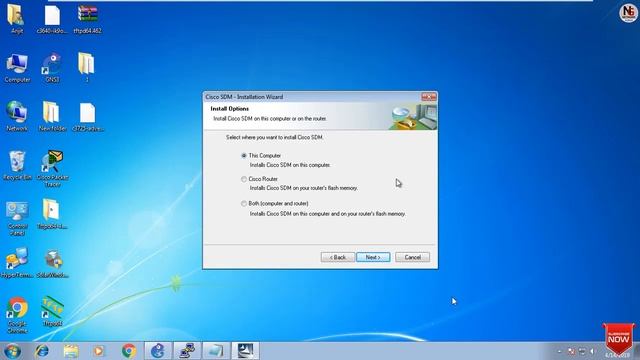Open Chrome from the taskbar

pyautogui.click(x=129, y=351)
